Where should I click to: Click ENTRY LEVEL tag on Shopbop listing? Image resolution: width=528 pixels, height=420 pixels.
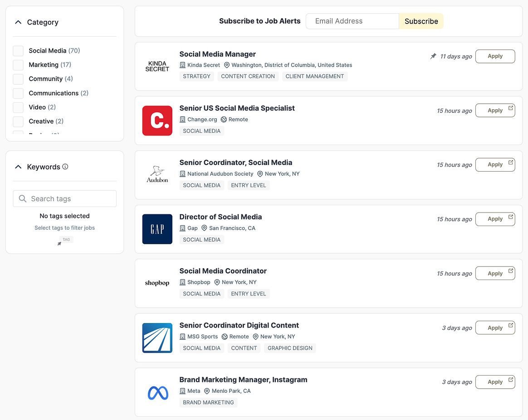click(x=249, y=294)
